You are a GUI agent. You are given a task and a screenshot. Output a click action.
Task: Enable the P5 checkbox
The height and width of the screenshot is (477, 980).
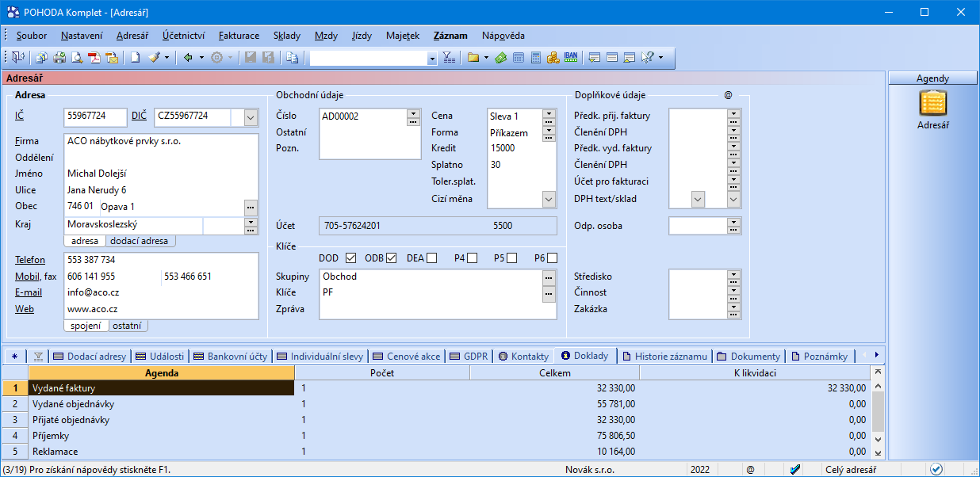pos(511,258)
